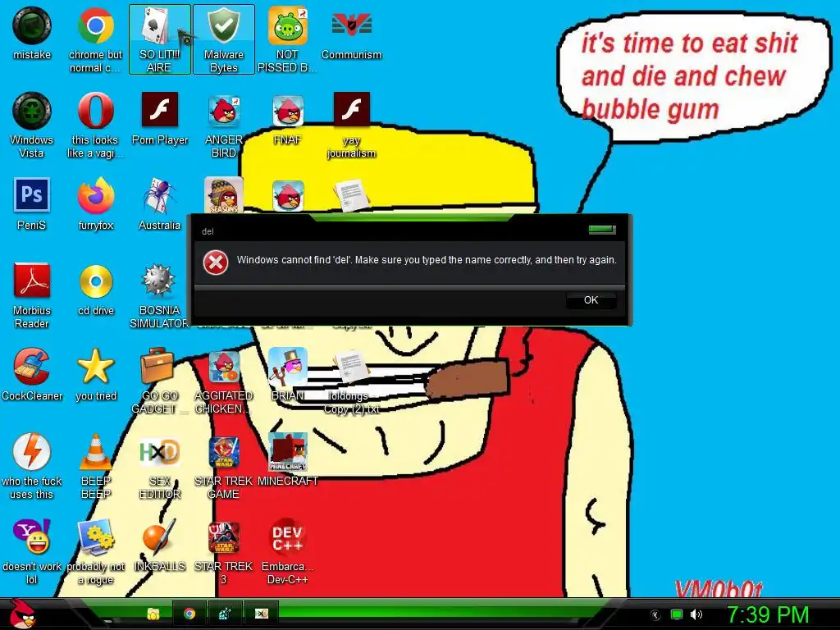This screenshot has height=630, width=840.
Task: Click the red X error icon in the dialog
Action: [216, 262]
